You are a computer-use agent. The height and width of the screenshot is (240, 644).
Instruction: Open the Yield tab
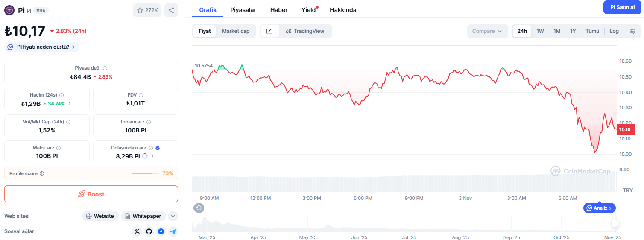coord(309,10)
